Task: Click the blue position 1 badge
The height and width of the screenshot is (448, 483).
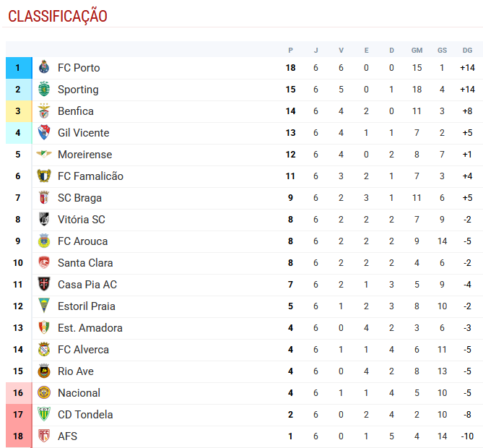Action: click(18, 68)
